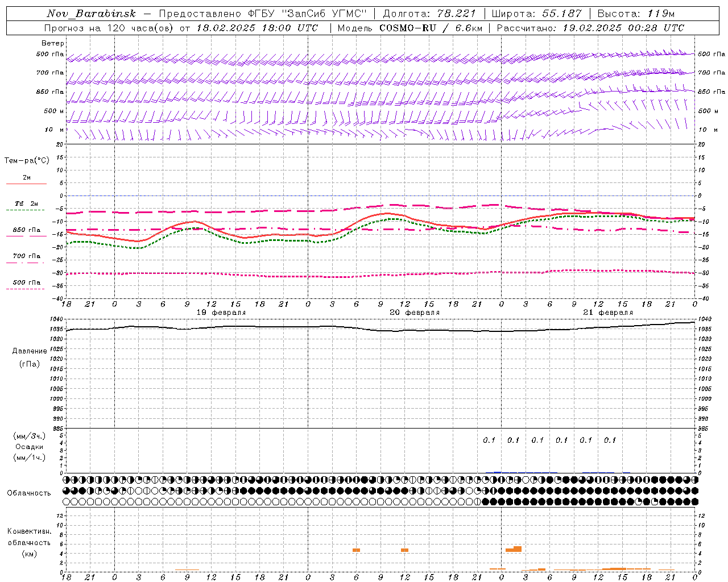Click the Рассчитано: 19.02.2025 00:28 UTC timestamp
Viewport: 728px width, 582px height.
pyautogui.click(x=590, y=28)
